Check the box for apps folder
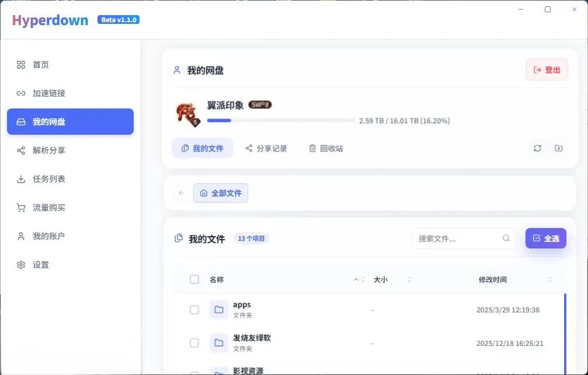 coord(194,310)
